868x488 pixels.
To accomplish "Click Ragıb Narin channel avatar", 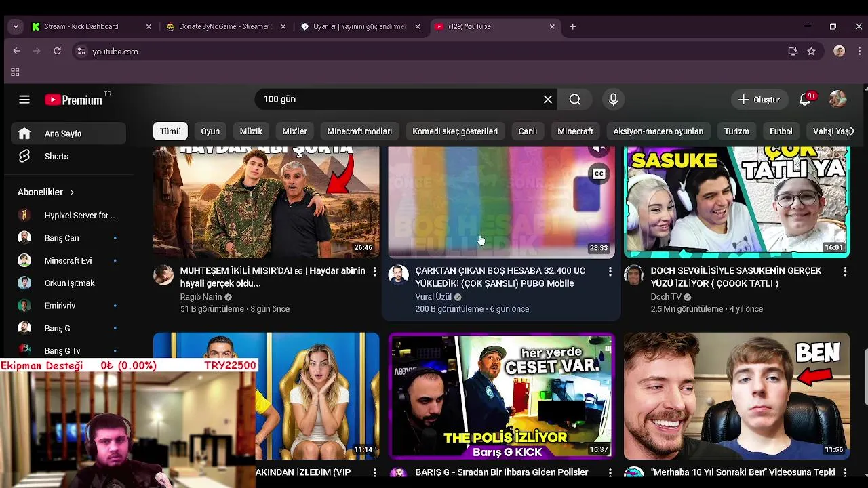I will click(x=163, y=274).
